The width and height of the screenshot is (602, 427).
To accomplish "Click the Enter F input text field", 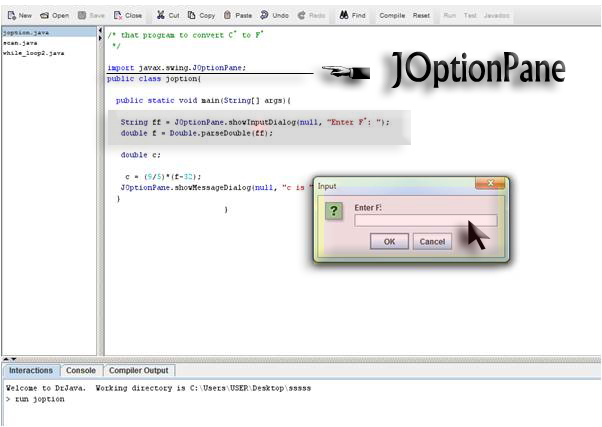I will [x=425, y=221].
